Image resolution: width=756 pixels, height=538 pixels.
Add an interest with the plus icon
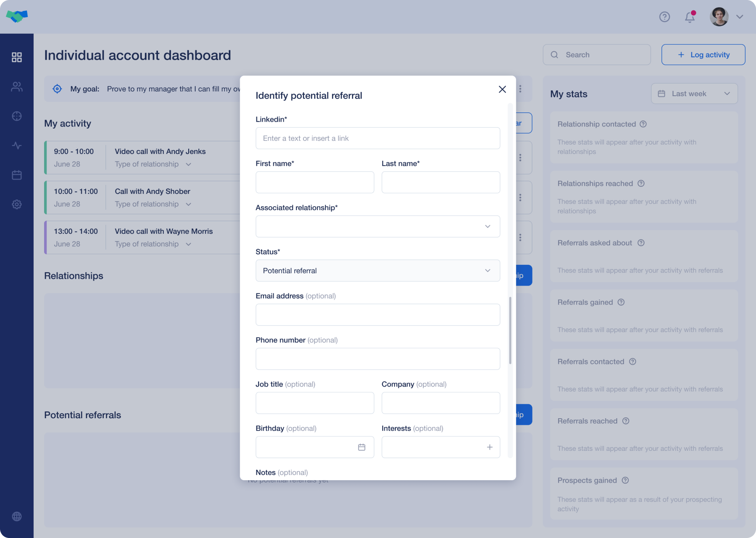coord(490,447)
